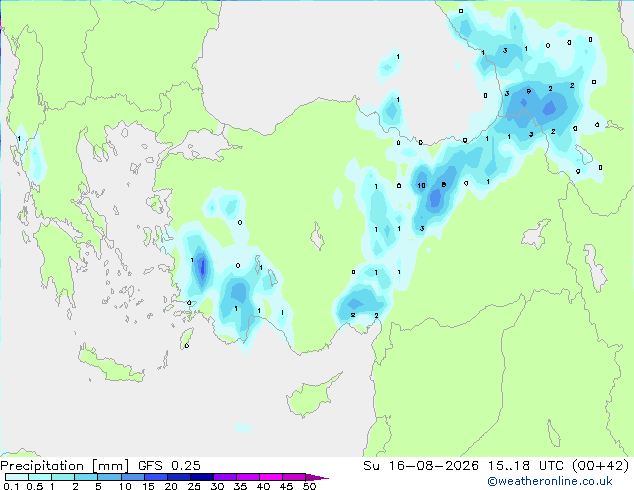The width and height of the screenshot is (634, 490).
Task: Click the legend arrow tip above 50
Action: (317, 477)
